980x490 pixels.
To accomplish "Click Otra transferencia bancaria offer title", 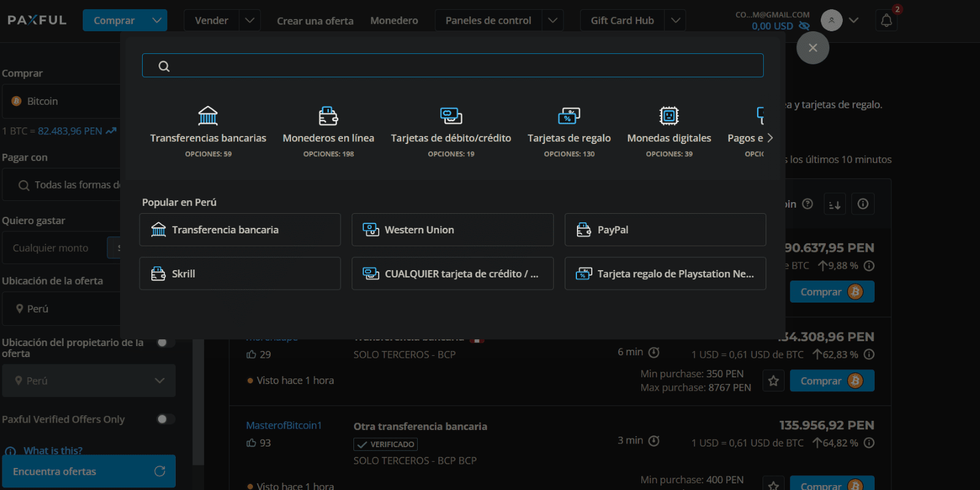I will 420,426.
